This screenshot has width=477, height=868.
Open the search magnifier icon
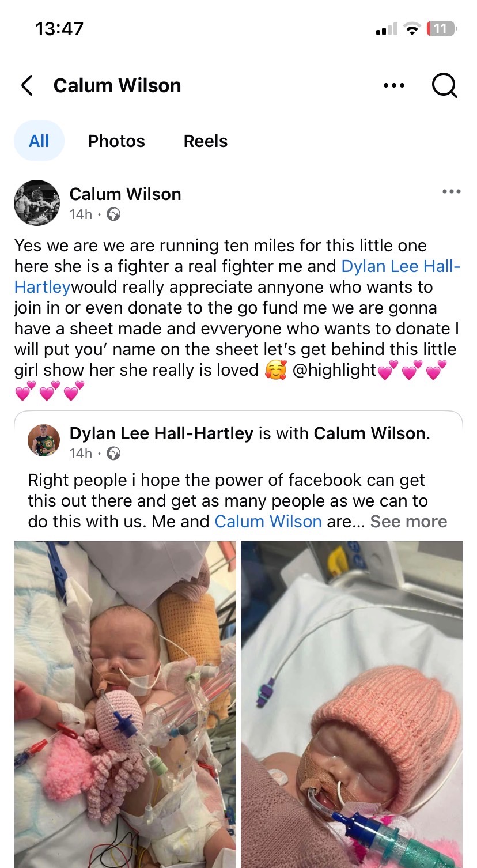pos(444,86)
